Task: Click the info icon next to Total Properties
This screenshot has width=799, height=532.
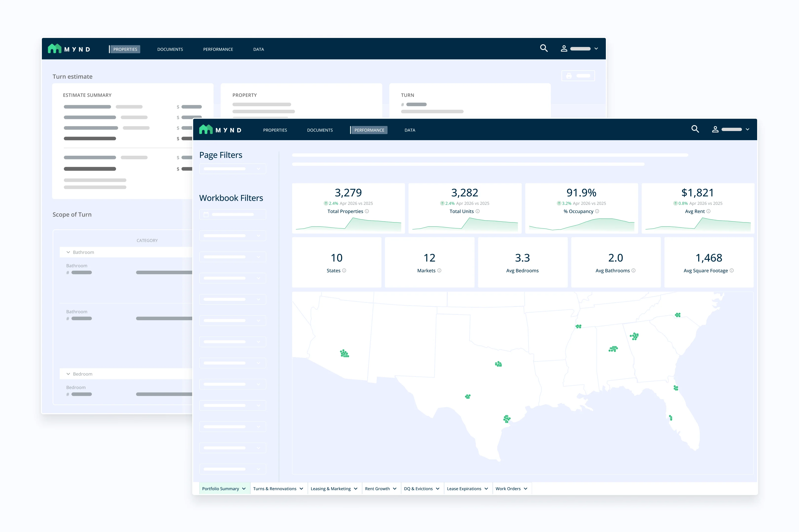Action: [367, 211]
